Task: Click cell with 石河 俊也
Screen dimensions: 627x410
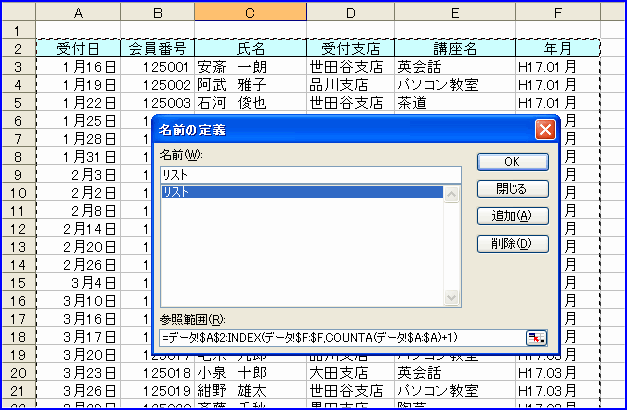Action: coord(250,102)
